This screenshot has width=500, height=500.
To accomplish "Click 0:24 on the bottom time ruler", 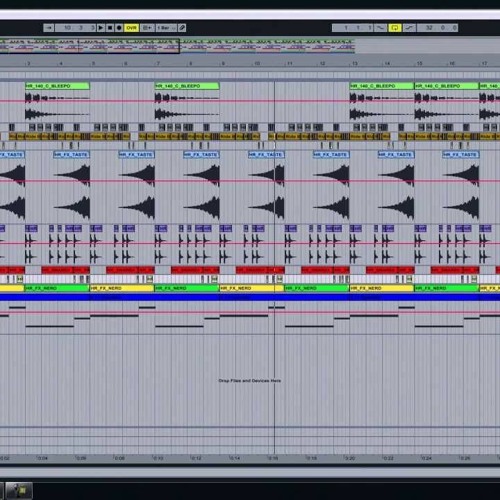I will point(426,458).
